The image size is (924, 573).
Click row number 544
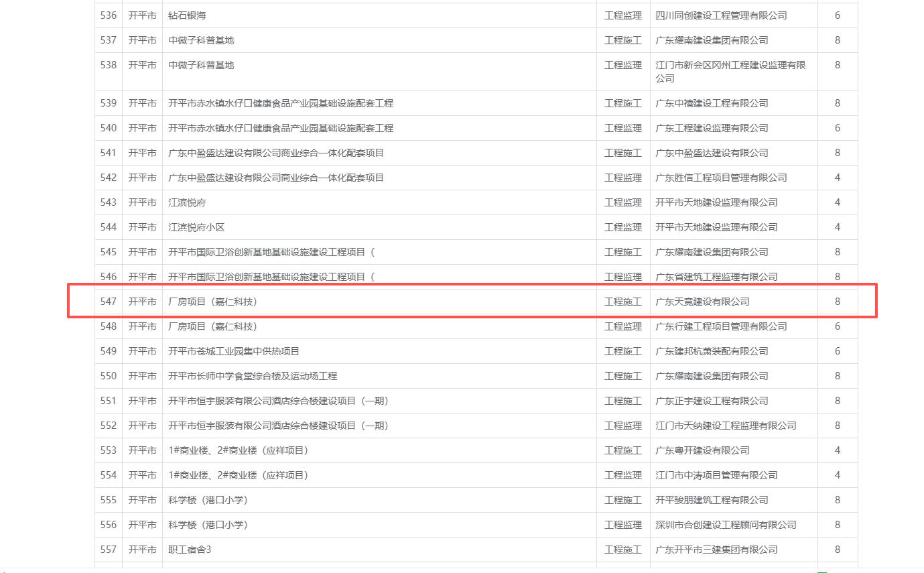point(109,227)
